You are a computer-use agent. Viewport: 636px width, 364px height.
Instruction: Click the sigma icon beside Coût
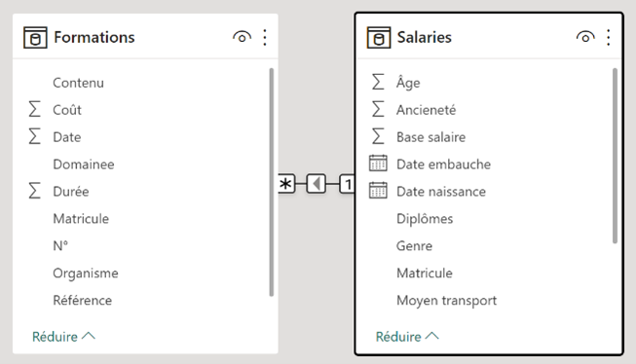click(x=34, y=109)
